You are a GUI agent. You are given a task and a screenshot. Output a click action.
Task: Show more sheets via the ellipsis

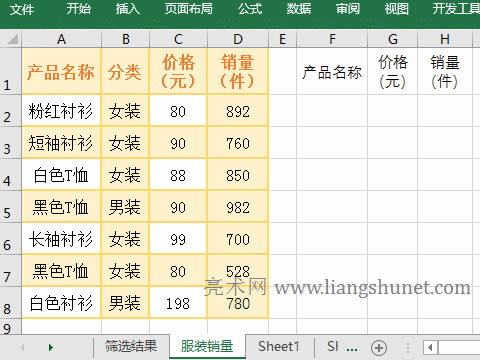pos(352,348)
